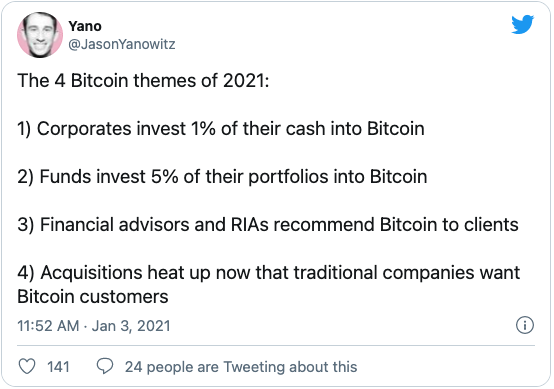Open Yano's profile picture
Screen dimensions: 554x389
click(40, 35)
